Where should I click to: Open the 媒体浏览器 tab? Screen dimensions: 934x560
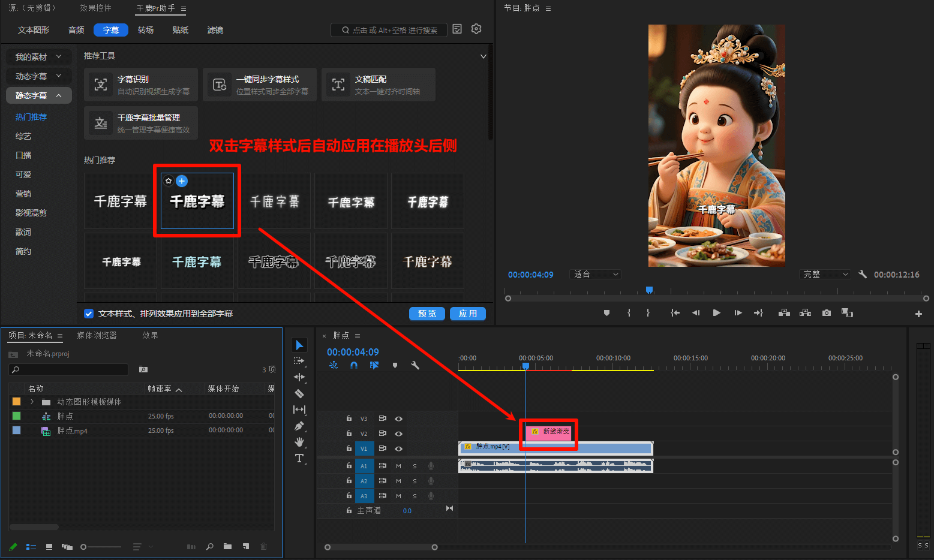98,335
